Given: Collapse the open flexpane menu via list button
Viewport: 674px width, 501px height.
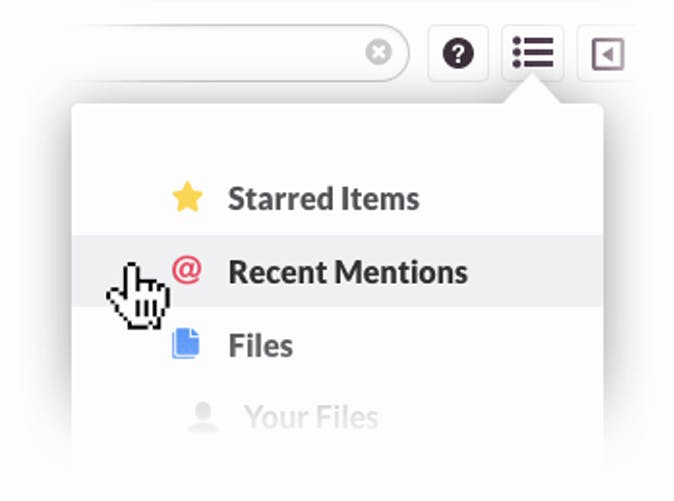Looking at the screenshot, I should [x=533, y=52].
